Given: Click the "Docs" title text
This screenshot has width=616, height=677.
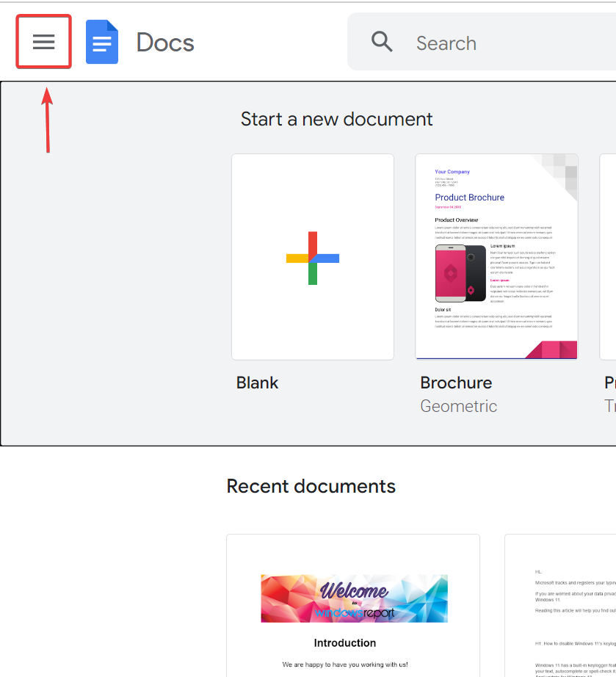Looking at the screenshot, I should pyautogui.click(x=165, y=43).
